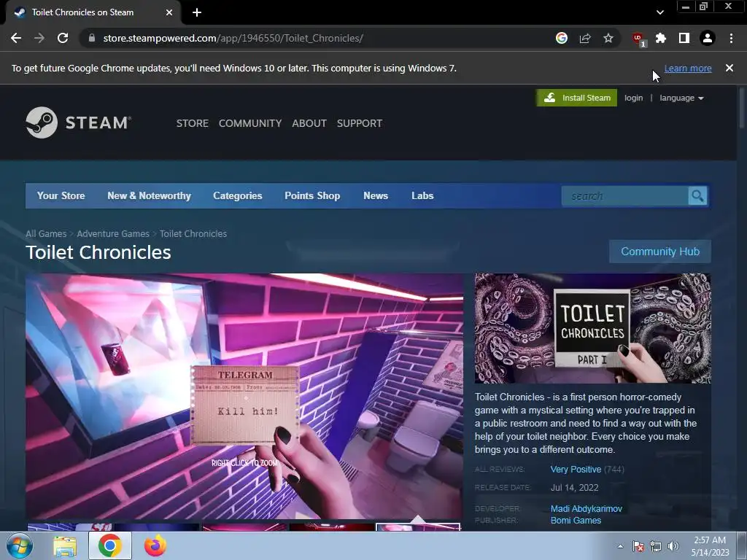Image resolution: width=747 pixels, height=560 pixels.
Task: Open Action Center flag icon
Action: click(638, 547)
